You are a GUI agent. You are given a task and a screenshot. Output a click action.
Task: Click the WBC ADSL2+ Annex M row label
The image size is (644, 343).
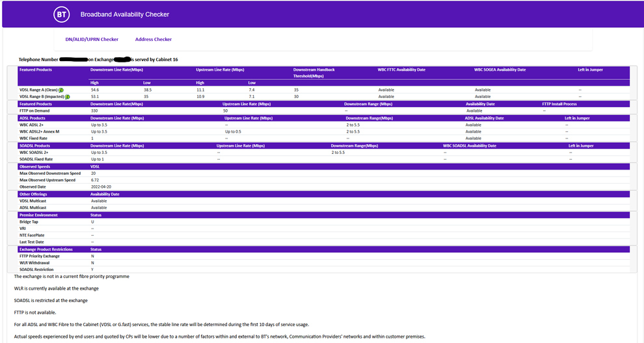click(40, 131)
